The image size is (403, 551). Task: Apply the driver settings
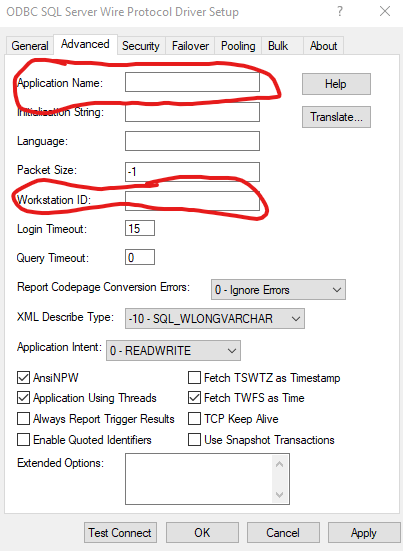click(x=364, y=533)
